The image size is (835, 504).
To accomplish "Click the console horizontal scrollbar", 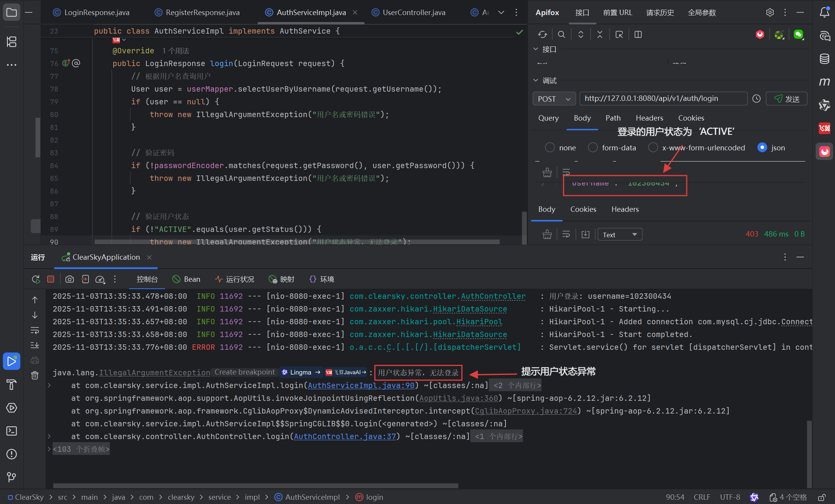I will tap(255, 485).
